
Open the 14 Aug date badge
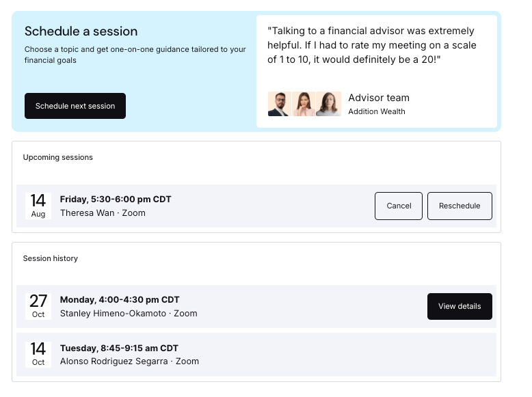click(38, 206)
